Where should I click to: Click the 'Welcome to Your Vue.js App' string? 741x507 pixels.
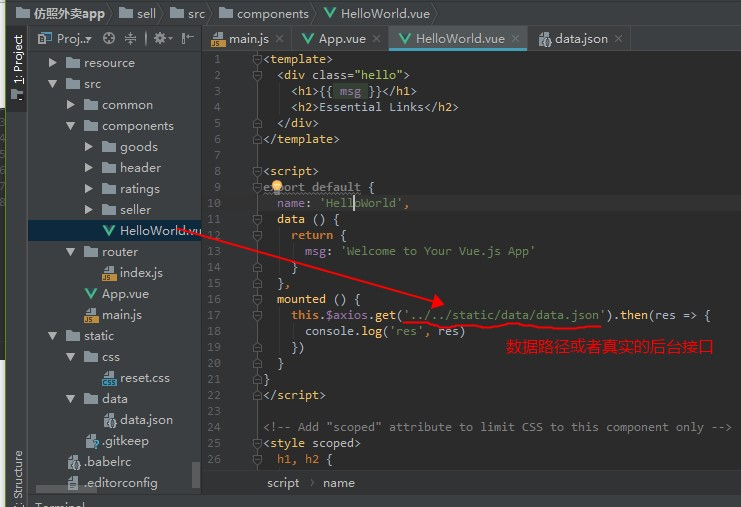coord(440,251)
